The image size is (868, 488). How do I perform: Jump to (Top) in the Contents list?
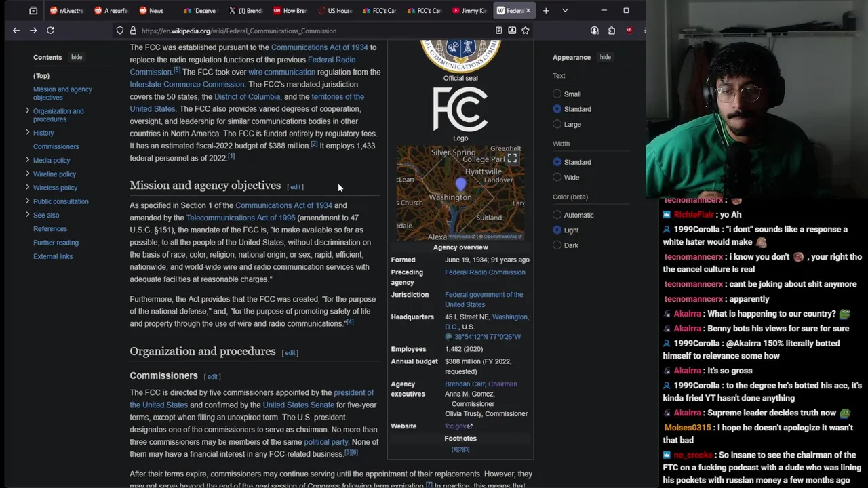41,76
